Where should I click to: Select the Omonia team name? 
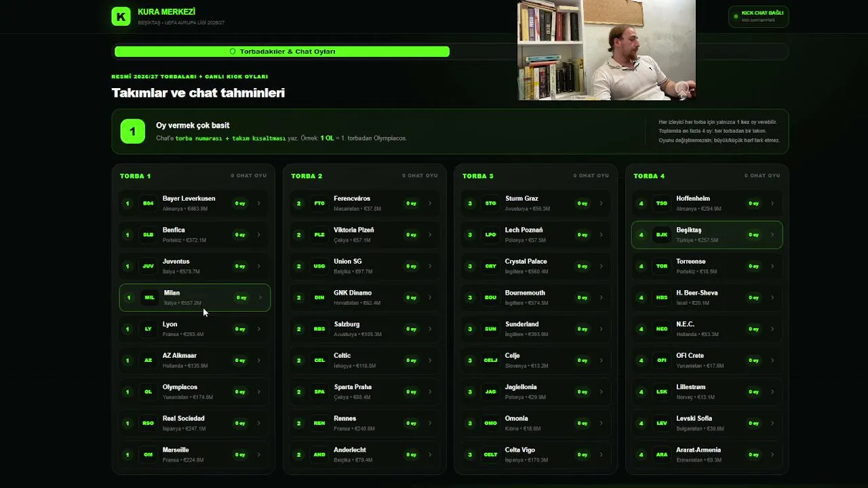[517, 418]
